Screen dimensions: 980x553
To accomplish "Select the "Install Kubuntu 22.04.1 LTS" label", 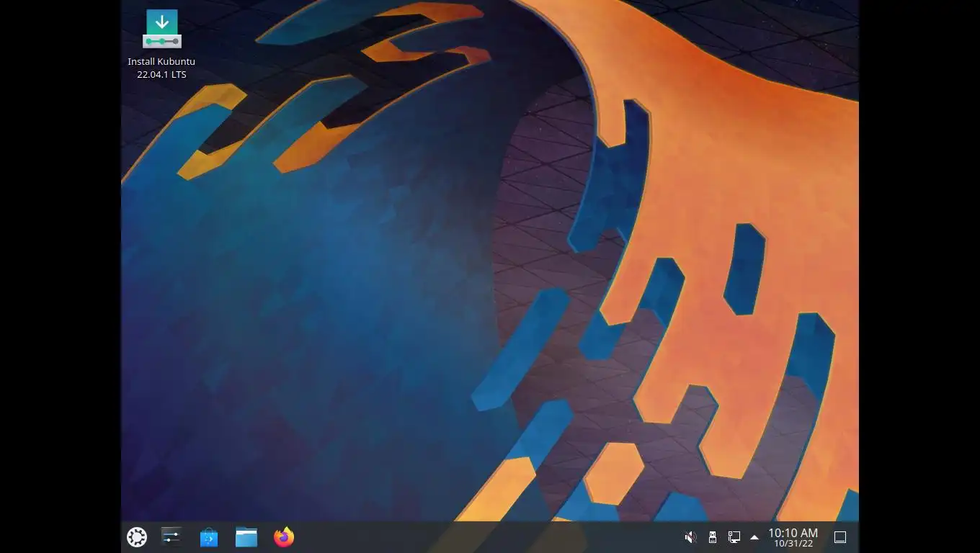I will tap(161, 68).
